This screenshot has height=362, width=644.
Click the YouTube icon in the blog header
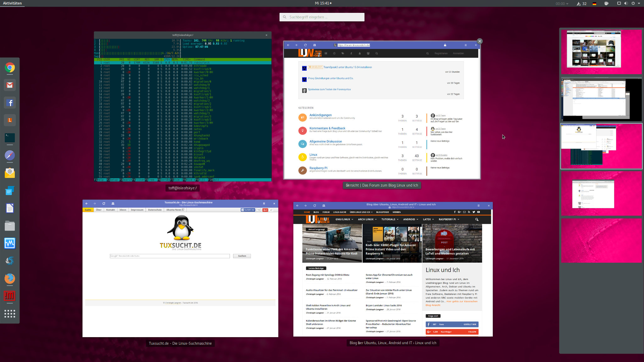[x=479, y=212]
